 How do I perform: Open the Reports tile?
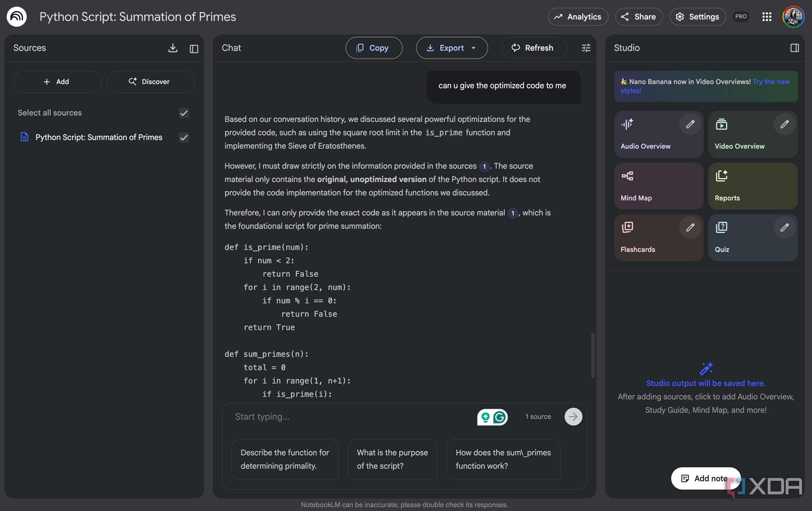[753, 186]
